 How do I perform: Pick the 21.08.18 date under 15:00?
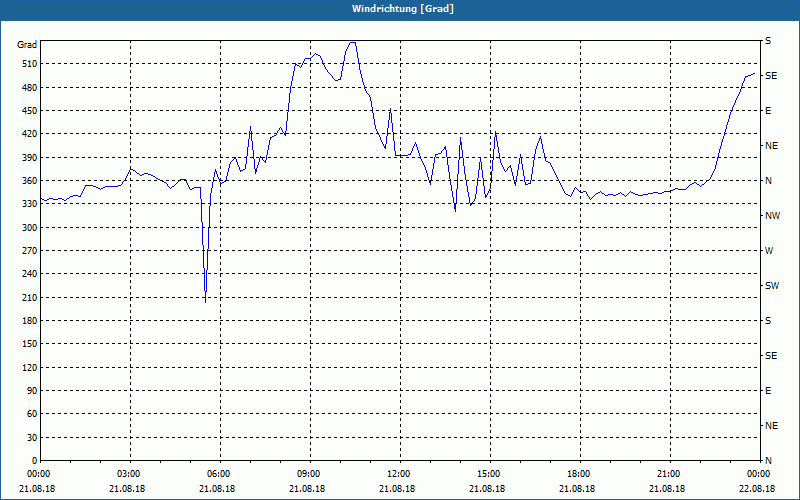[x=487, y=489]
